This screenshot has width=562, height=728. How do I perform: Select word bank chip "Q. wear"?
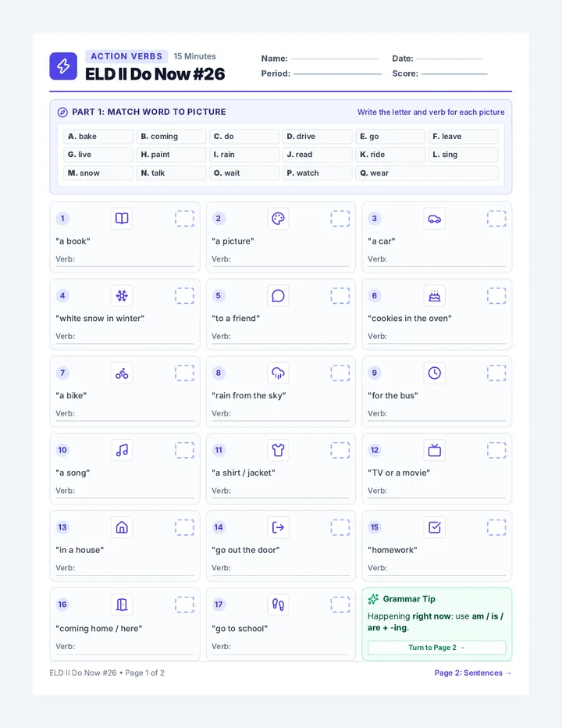(x=427, y=173)
